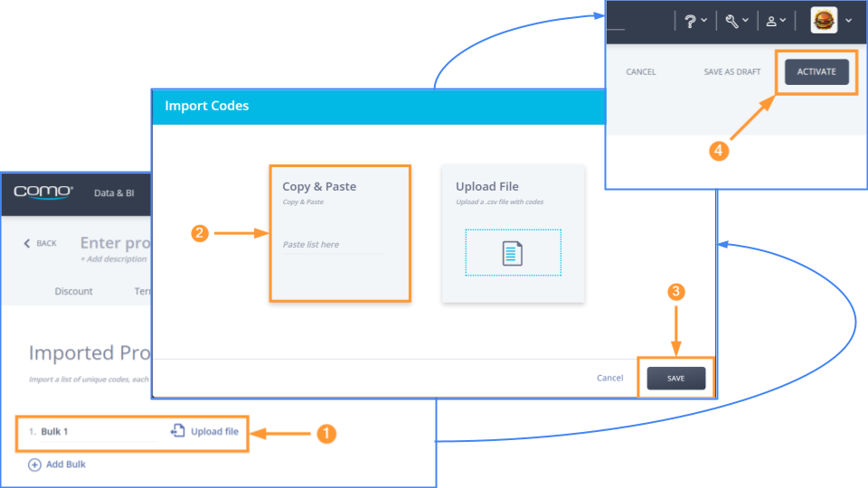Click Add Bulk link text
Screen dimensions: 868x488
[65, 465]
